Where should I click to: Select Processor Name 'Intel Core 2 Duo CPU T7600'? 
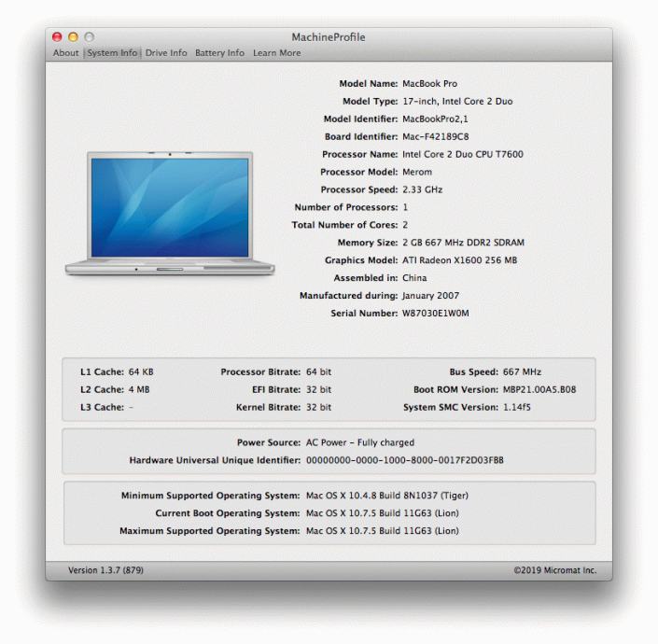click(463, 154)
